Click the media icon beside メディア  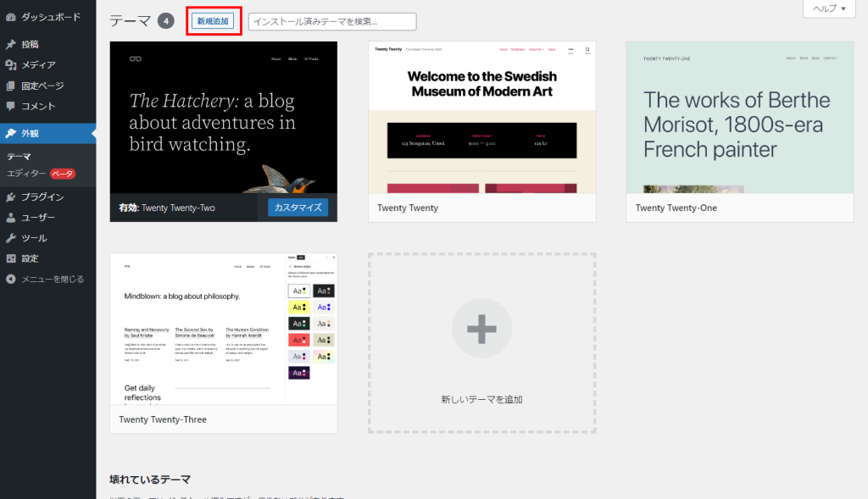[x=10, y=65]
